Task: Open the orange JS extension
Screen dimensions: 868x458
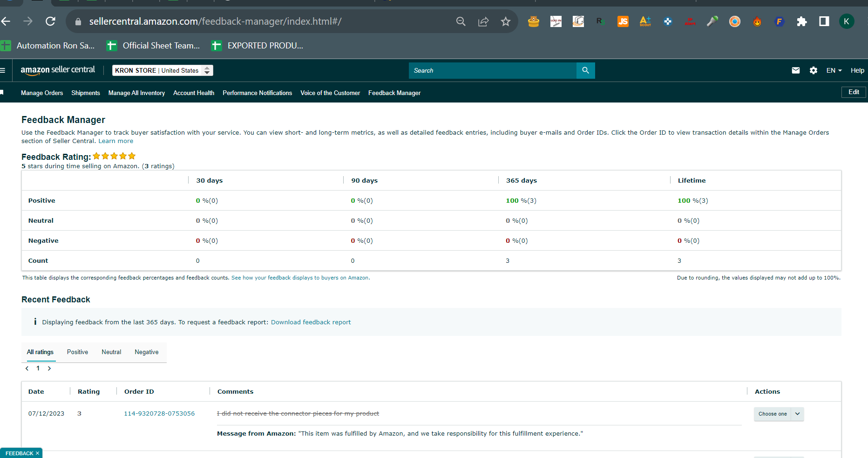Action: pos(623,21)
